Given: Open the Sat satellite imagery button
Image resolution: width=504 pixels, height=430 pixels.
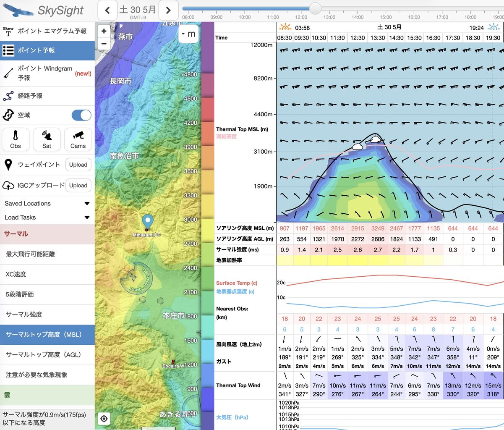Looking at the screenshot, I should (47, 139).
